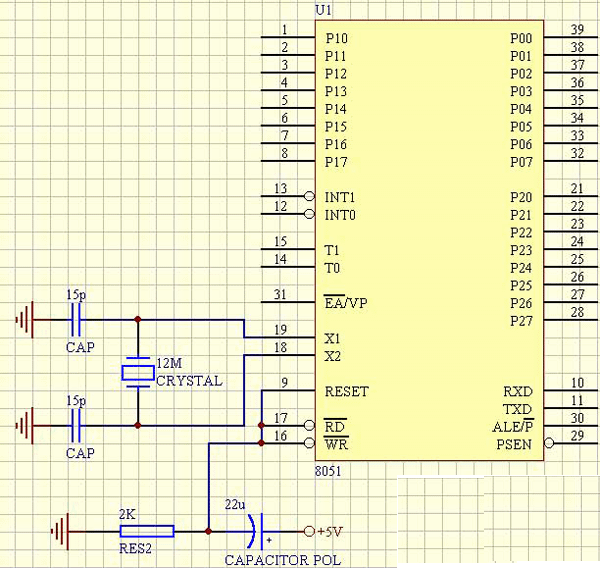Click junction dot on the pin 17 wire
Image resolution: width=600 pixels, height=568 pixels.
[261, 425]
